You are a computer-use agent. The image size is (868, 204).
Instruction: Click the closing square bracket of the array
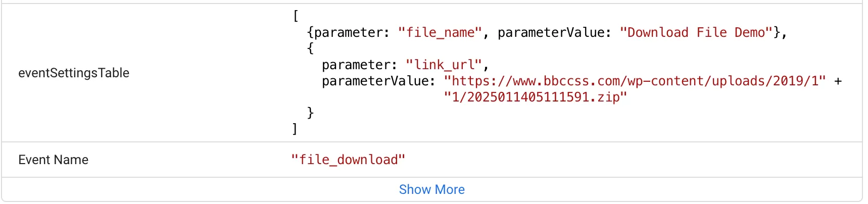[x=295, y=130]
